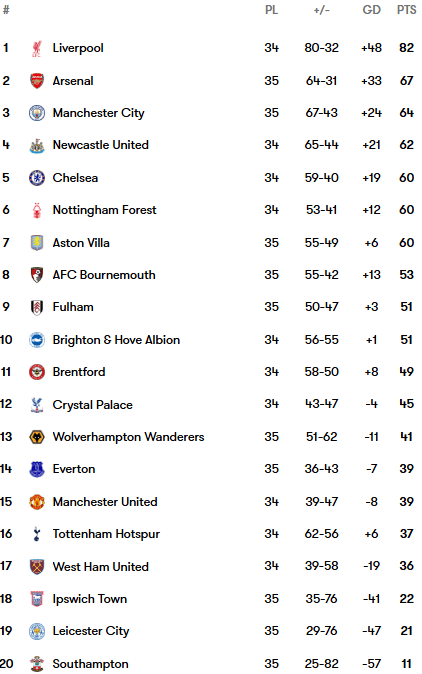Screen dimensions: 422x674
Task: Click the Southampton club crest
Action: click(37, 664)
